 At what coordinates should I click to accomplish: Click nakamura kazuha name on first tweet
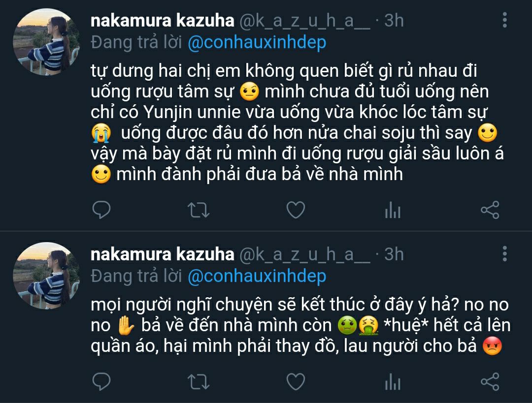point(163,20)
